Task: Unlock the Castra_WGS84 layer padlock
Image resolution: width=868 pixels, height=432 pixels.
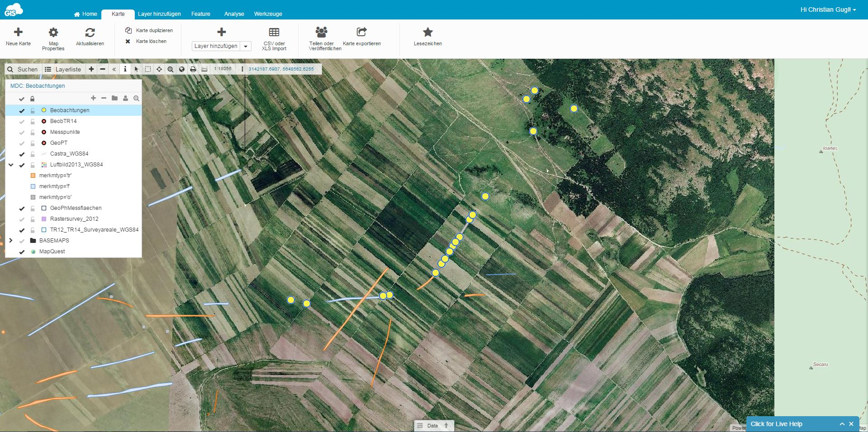Action: coord(32,154)
